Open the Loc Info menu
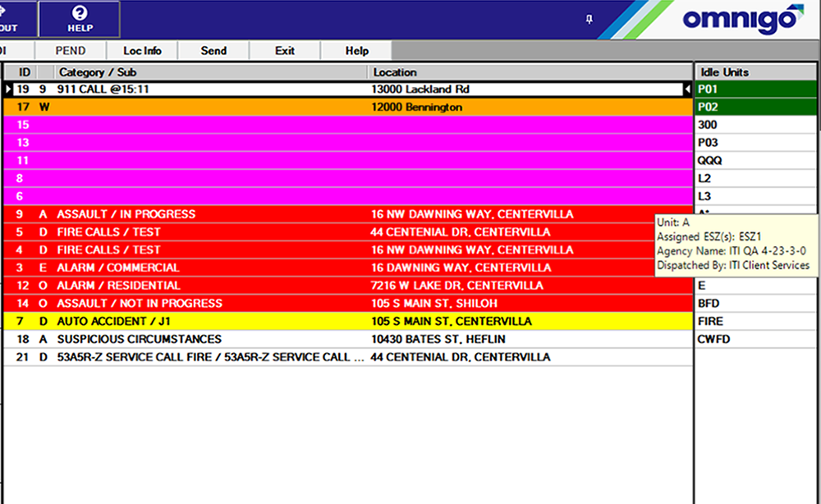Image resolution: width=821 pixels, height=504 pixels. pos(141,50)
